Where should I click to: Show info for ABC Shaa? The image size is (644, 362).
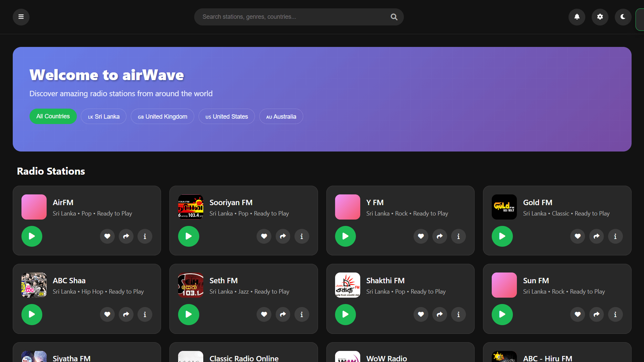145,314
